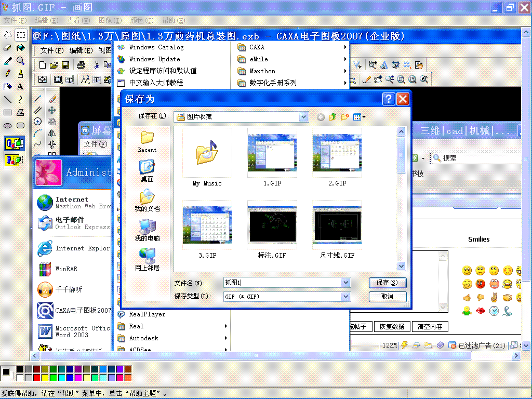Select the Rectangle shape tool
This screenshot has width=532, height=399.
[7, 112]
